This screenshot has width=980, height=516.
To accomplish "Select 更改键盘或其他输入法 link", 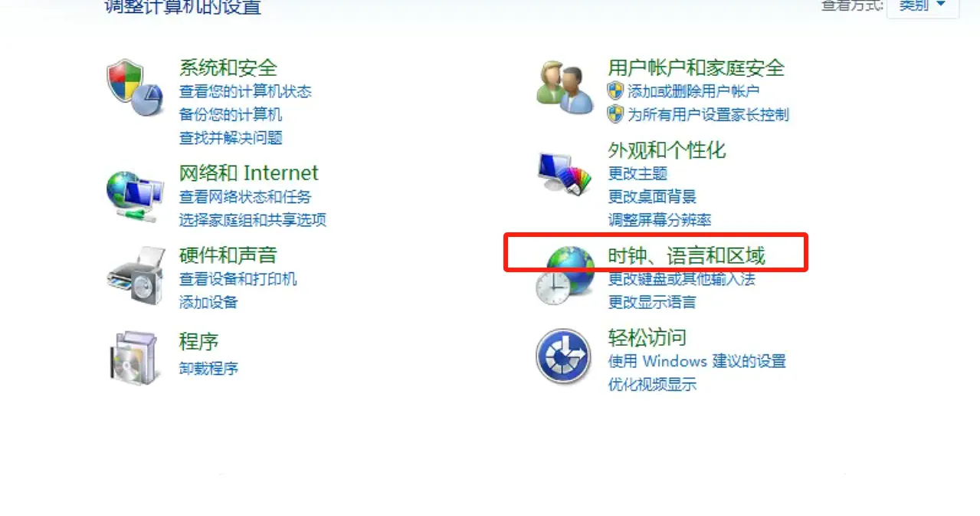I will click(x=682, y=279).
